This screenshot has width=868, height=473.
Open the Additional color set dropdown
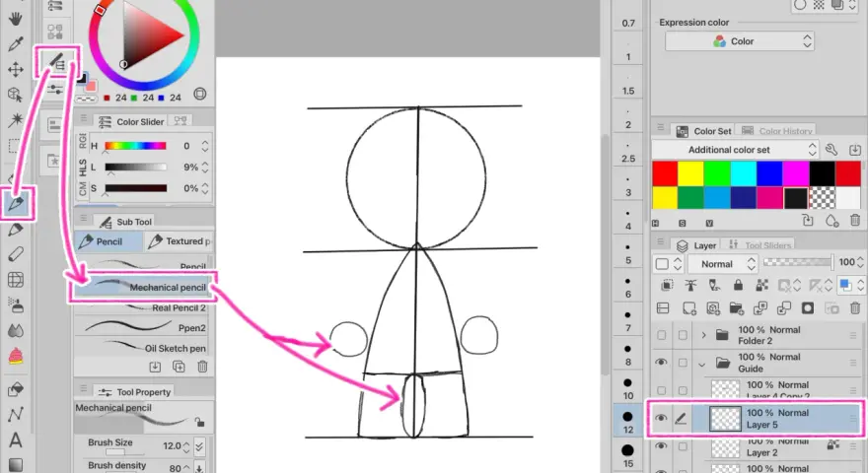tap(735, 150)
